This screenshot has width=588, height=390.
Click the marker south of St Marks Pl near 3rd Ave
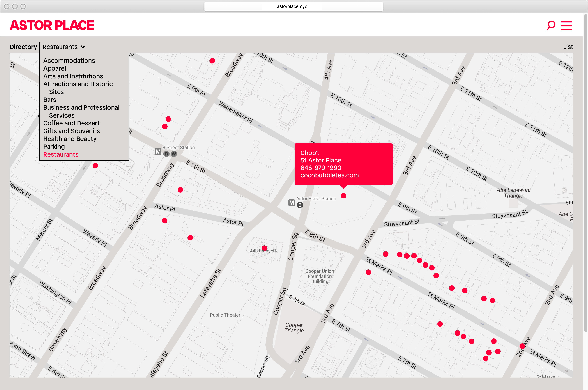point(368,272)
